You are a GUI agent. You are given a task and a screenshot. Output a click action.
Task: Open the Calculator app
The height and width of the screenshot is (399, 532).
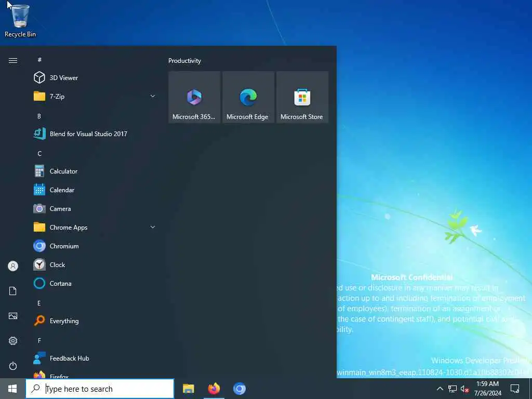click(95, 171)
